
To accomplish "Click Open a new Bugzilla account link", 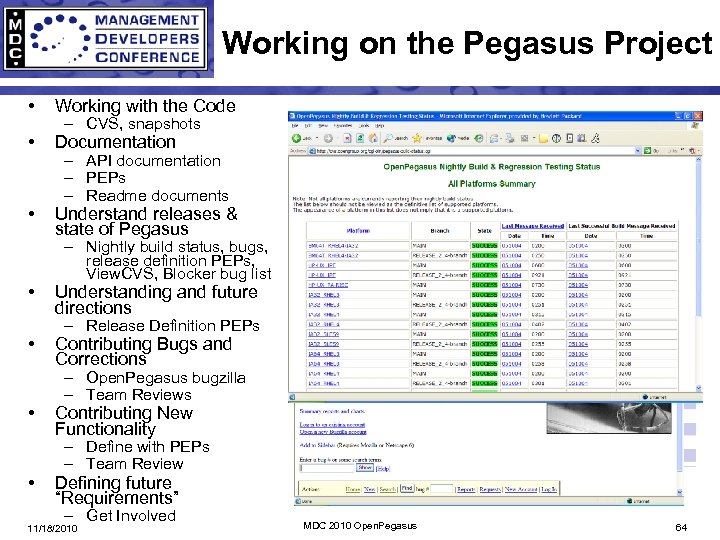I will tap(333, 432).
